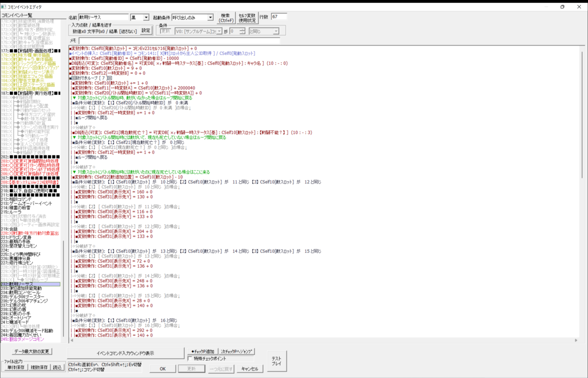Click the 検索 (Ctrl+F) button

tap(225, 18)
